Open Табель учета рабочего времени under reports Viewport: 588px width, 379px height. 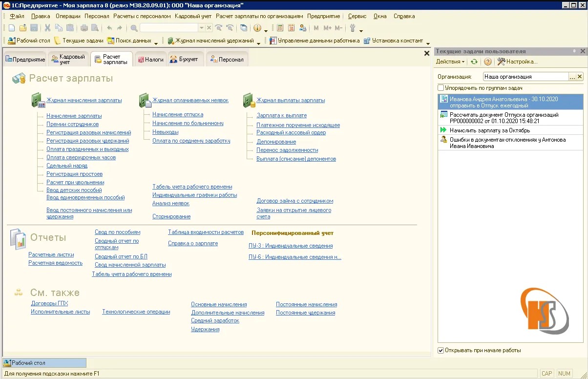132,274
